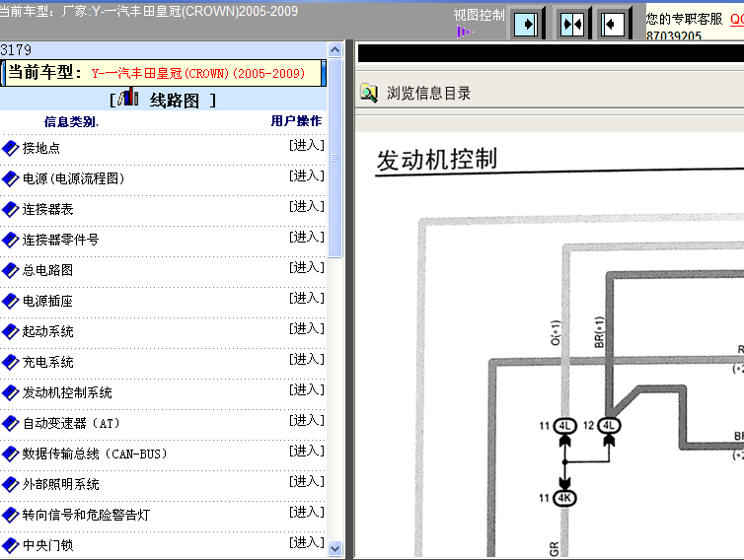Click the book icon beside 转向信号和危险警告灯
The width and height of the screenshot is (744, 560).
pos(10,515)
